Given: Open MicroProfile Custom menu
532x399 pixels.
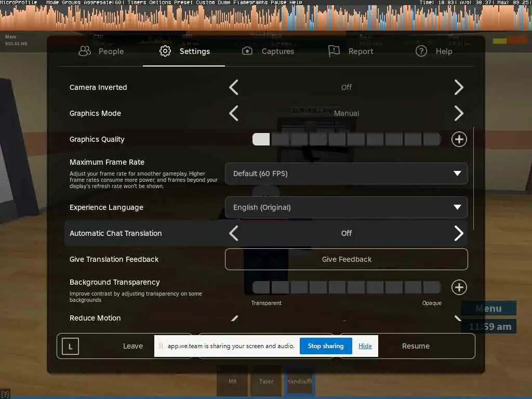Looking at the screenshot, I should [x=205, y=3].
